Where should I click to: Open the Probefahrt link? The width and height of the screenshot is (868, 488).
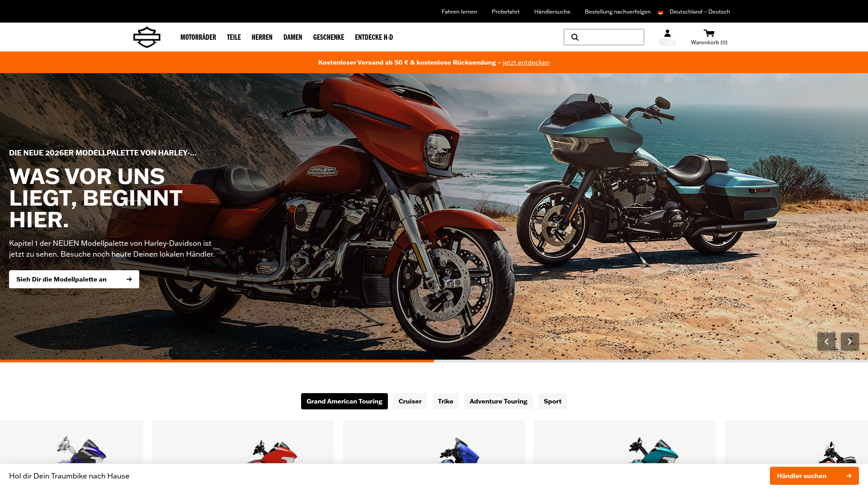point(505,12)
